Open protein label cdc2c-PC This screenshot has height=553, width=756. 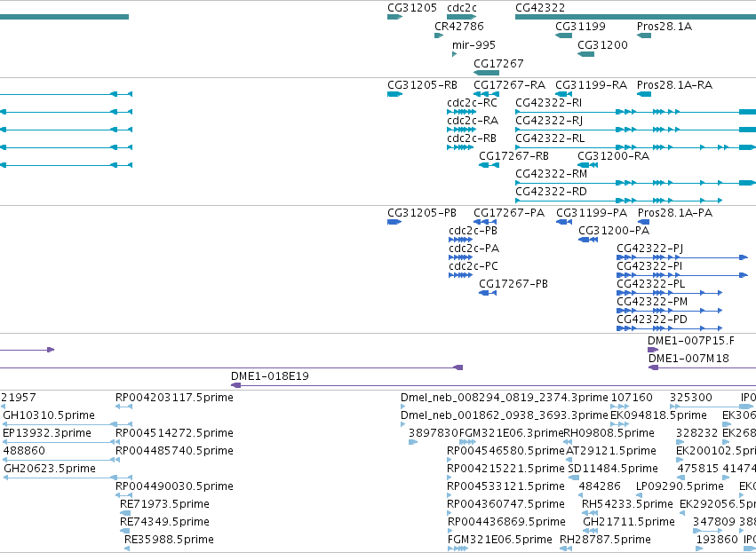pos(473,267)
